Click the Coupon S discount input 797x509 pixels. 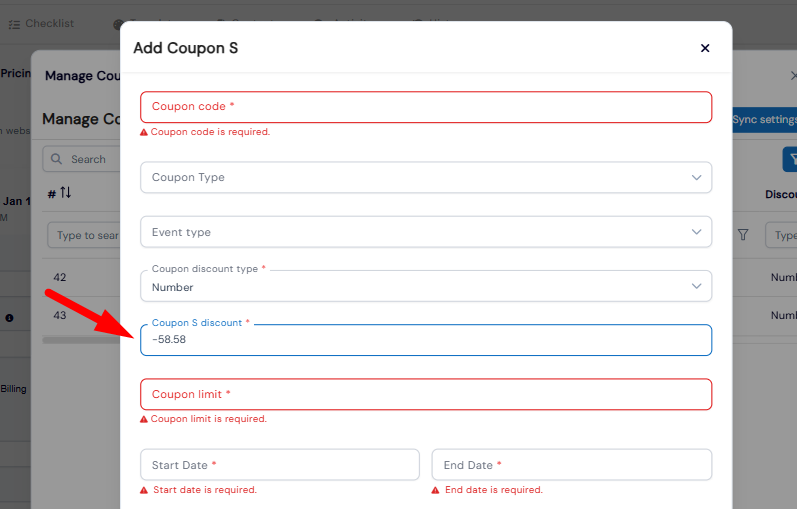click(x=426, y=340)
